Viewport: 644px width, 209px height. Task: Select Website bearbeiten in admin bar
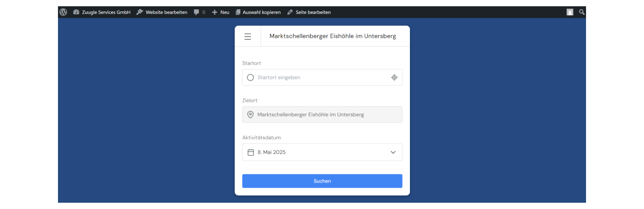162,12
